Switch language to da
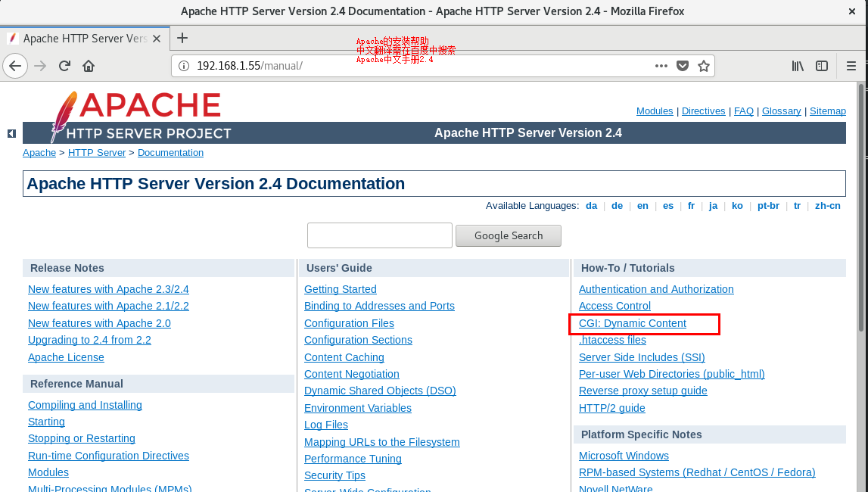This screenshot has height=492, width=868. click(591, 205)
